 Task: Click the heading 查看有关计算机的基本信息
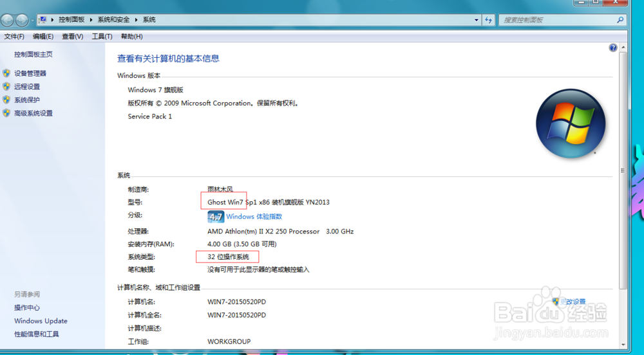168,59
